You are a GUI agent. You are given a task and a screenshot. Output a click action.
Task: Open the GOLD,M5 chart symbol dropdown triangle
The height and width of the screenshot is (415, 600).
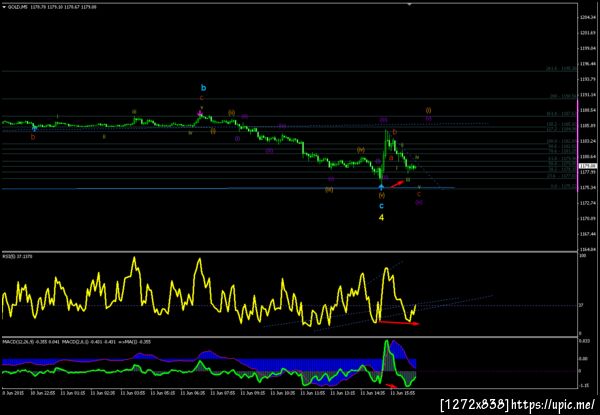(x=4, y=7)
